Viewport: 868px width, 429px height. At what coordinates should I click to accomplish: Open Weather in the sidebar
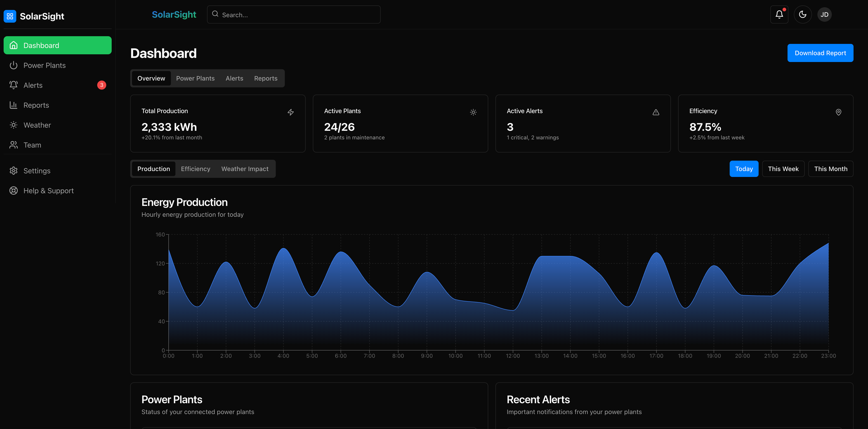(37, 125)
